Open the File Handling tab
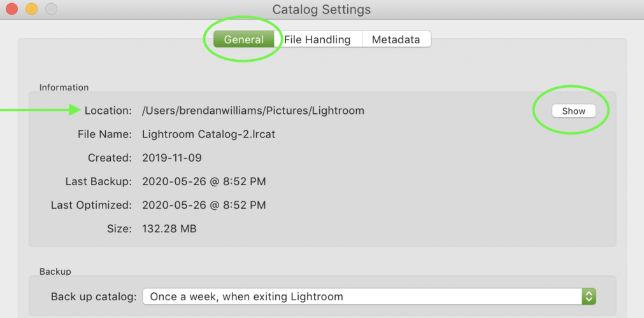The height and width of the screenshot is (318, 644). (317, 39)
